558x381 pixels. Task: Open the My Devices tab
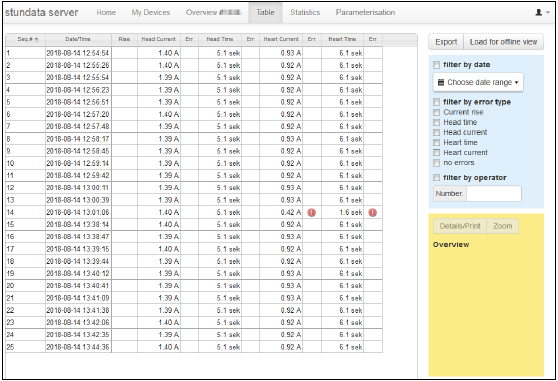(151, 12)
